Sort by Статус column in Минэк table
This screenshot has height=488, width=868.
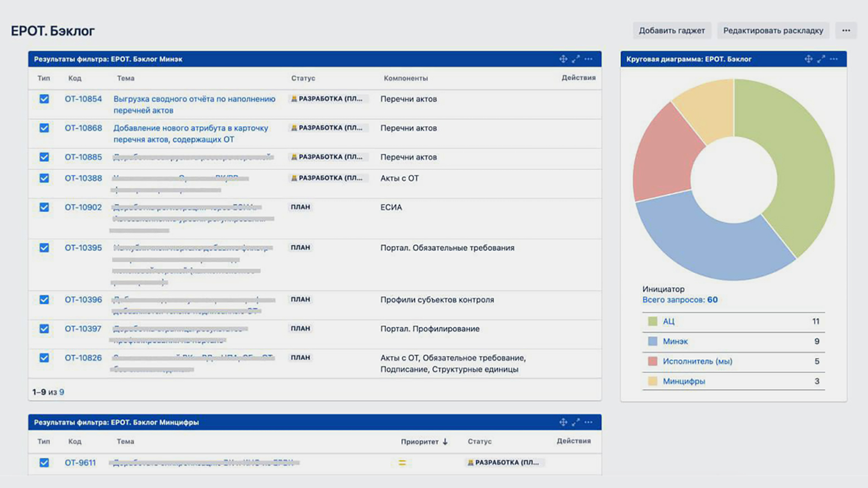click(x=303, y=78)
